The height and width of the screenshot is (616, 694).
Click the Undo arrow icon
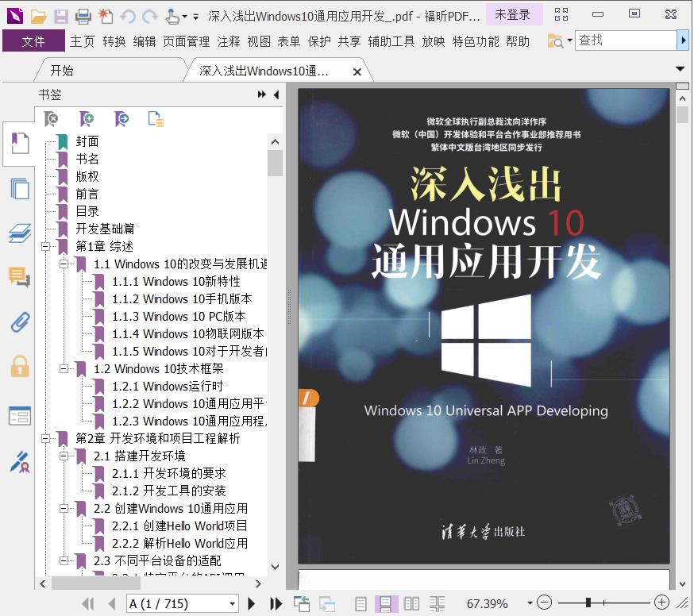pos(128,17)
